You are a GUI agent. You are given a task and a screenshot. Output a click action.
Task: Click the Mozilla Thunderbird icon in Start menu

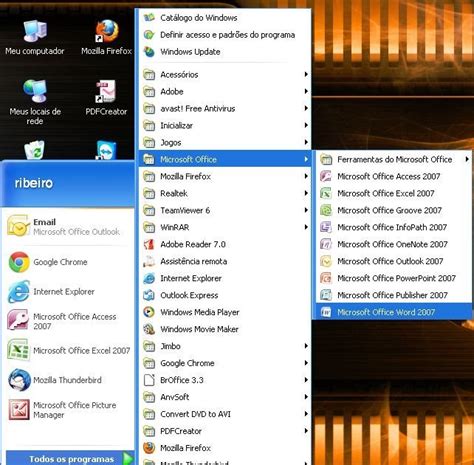pyautogui.click(x=19, y=380)
